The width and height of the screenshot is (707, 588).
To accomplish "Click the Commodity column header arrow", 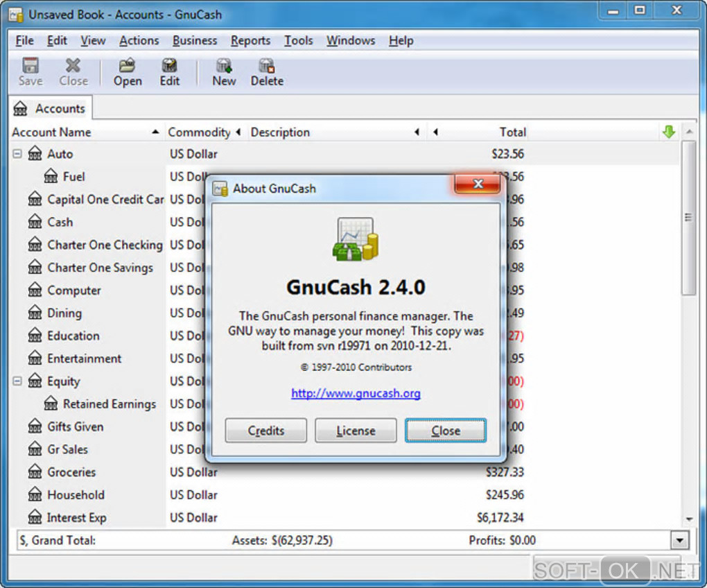I will [x=238, y=132].
